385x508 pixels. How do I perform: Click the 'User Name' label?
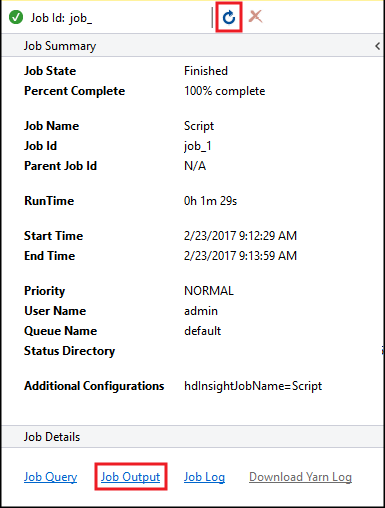[55, 311]
